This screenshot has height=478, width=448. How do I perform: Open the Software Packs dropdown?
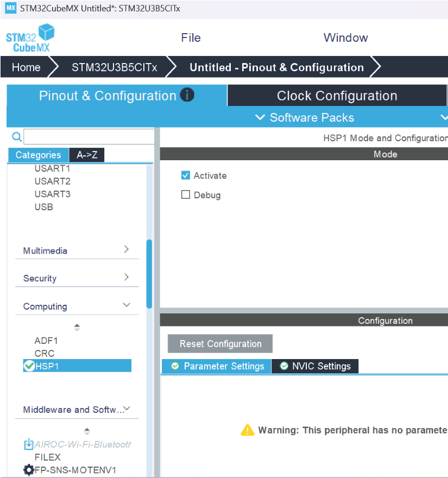pyautogui.click(x=305, y=117)
